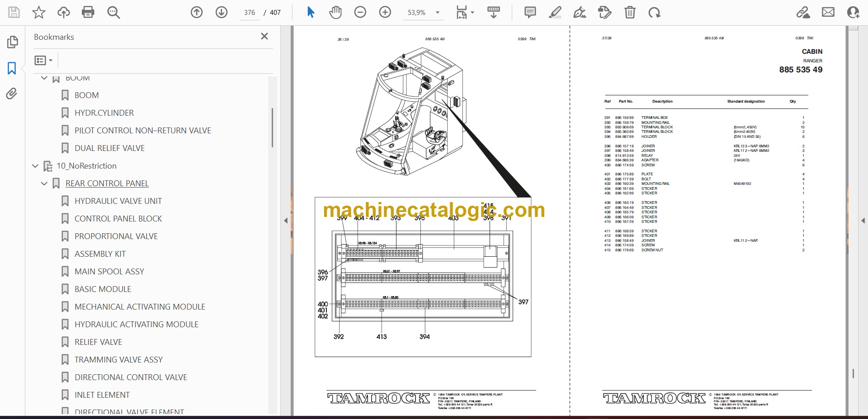Print the document with printer icon
868x419 pixels.
[x=88, y=12]
